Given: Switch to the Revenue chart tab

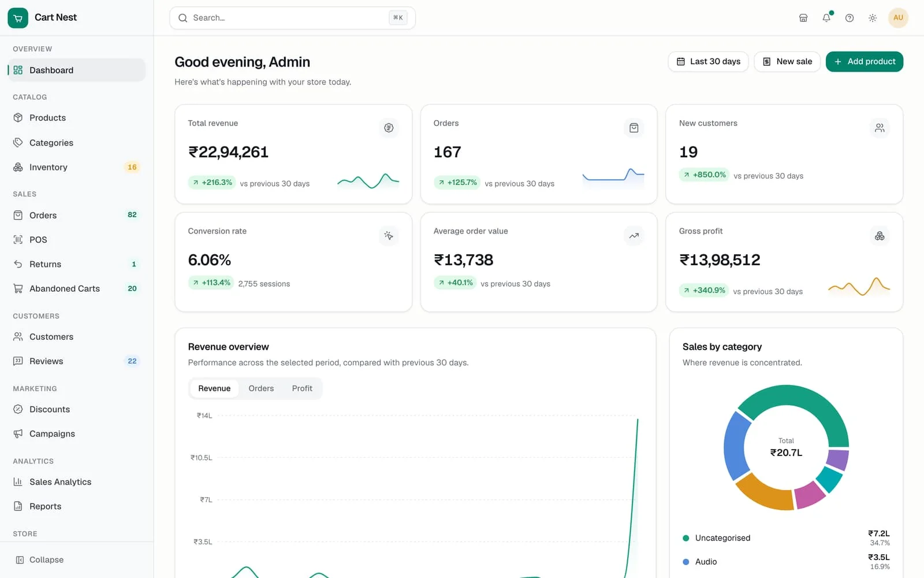Looking at the screenshot, I should coord(214,388).
